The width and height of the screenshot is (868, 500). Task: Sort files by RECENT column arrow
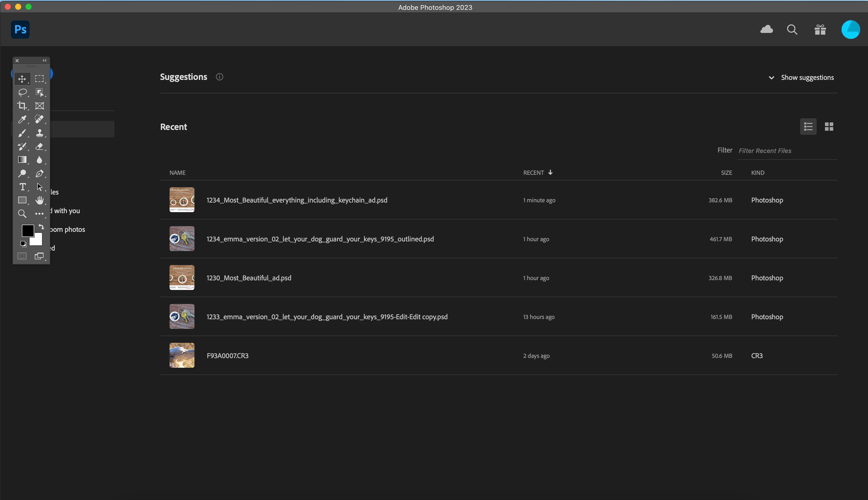[x=550, y=172]
